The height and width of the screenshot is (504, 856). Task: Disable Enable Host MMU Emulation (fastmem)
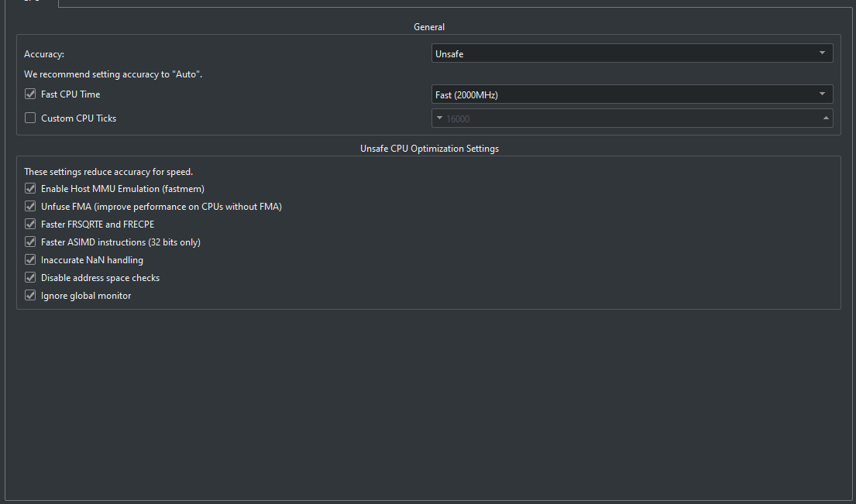(x=30, y=188)
